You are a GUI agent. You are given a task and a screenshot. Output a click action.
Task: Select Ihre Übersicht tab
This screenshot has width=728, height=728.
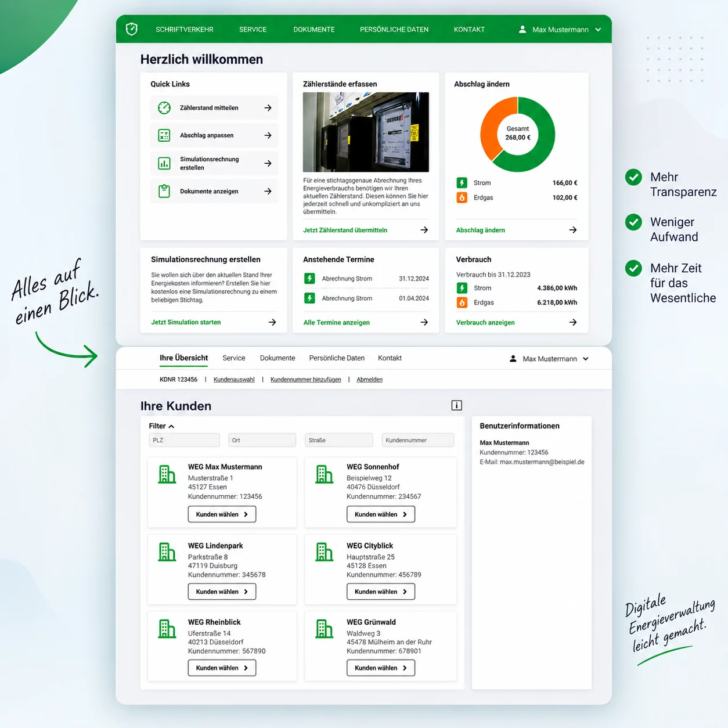coord(183,358)
